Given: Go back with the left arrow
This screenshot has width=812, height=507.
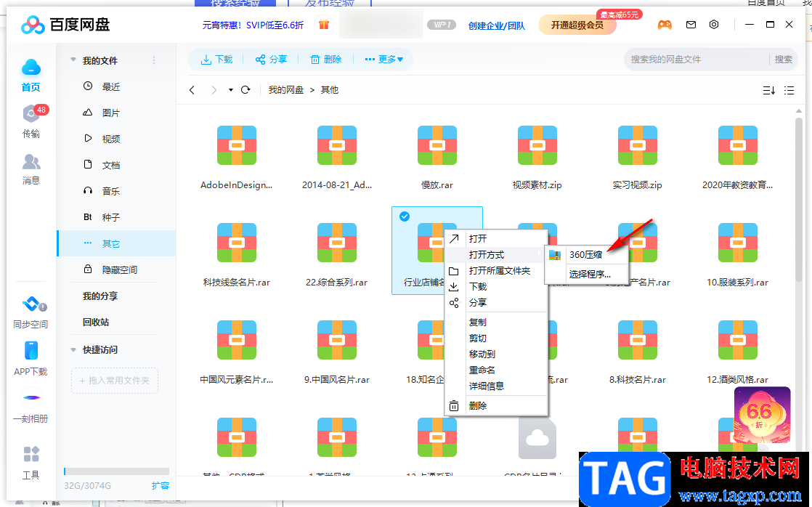Looking at the screenshot, I should (192, 89).
